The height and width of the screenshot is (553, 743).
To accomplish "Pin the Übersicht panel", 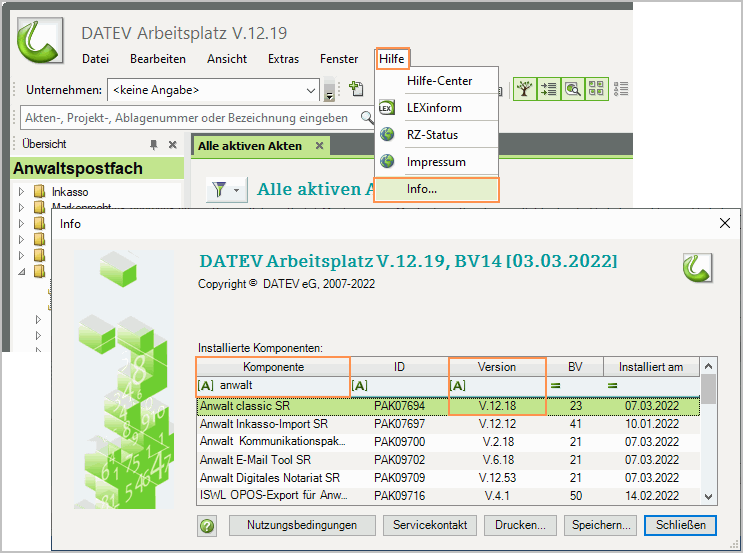I will (x=154, y=145).
